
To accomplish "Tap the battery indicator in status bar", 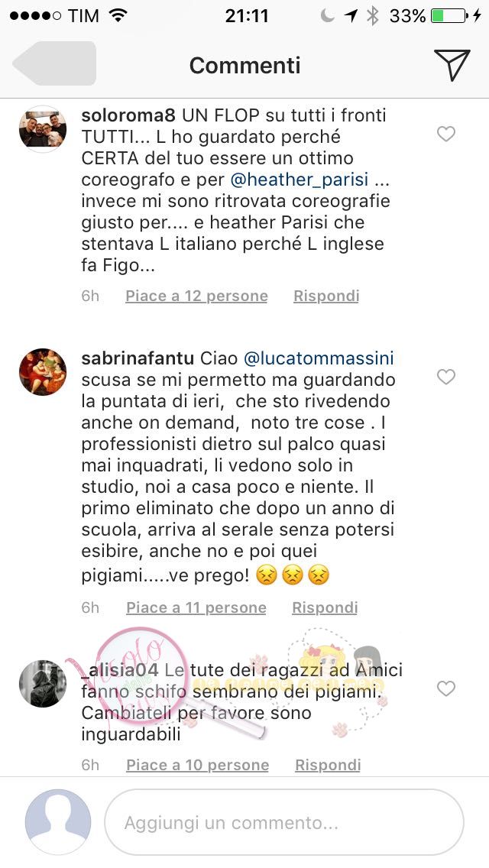I will tap(449, 16).
